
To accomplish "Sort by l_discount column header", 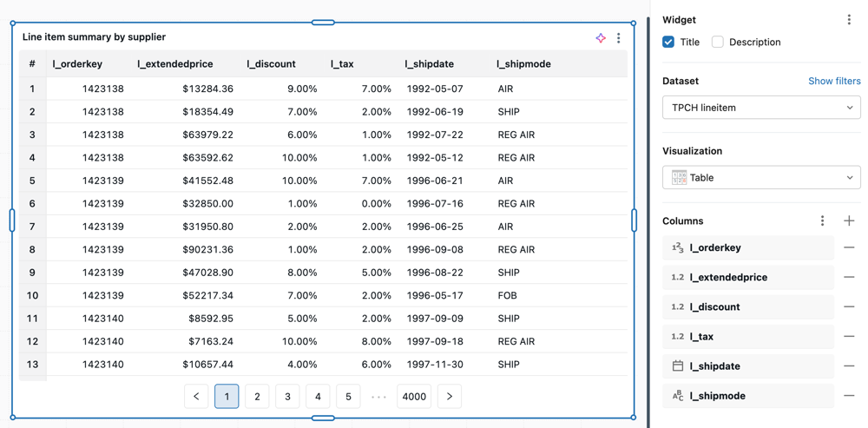I will pos(271,64).
